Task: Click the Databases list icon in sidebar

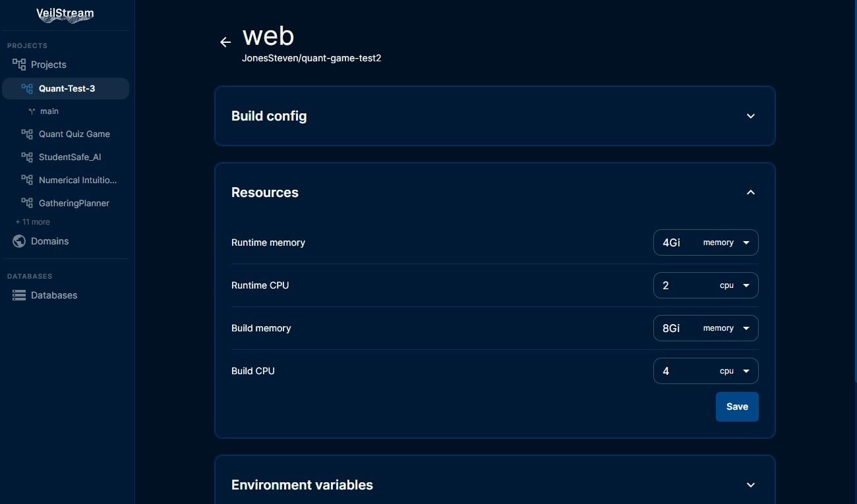Action: [18, 294]
